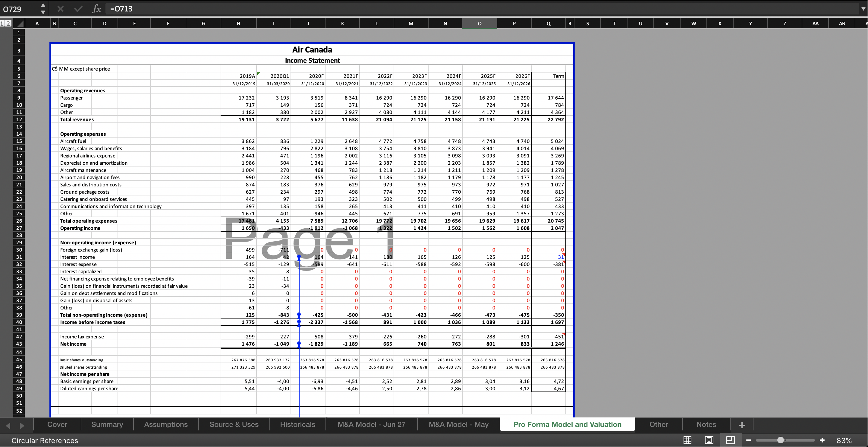Add a new sheet with plus button
Image resolution: width=868 pixels, height=447 pixels.
[x=742, y=425]
